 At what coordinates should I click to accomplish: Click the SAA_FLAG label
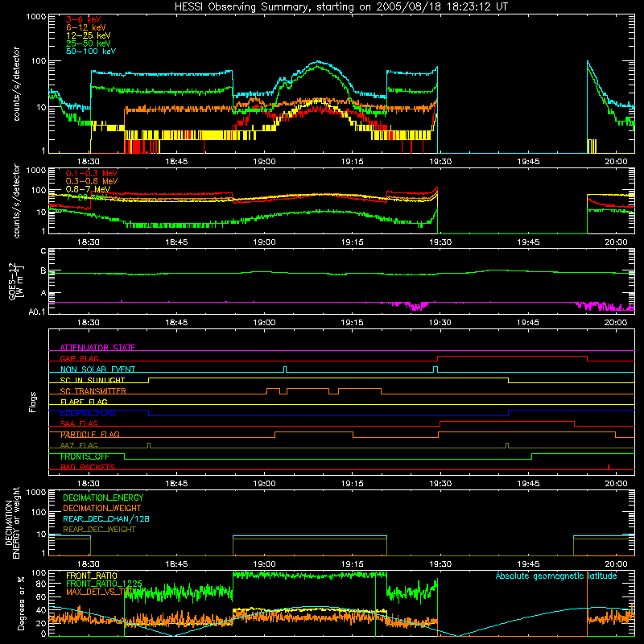[x=79, y=424]
